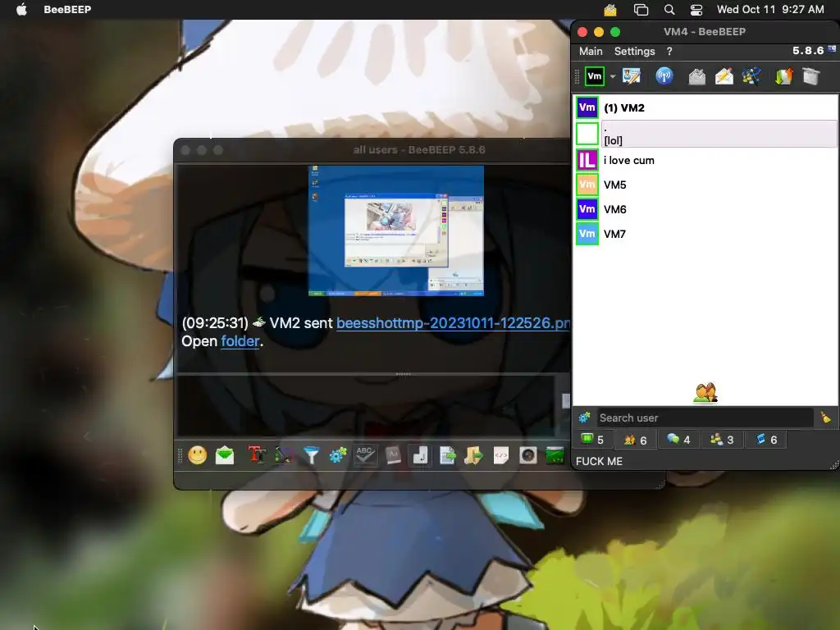Open the Apple menu
The width and height of the screenshot is (840, 630).
click(x=21, y=9)
